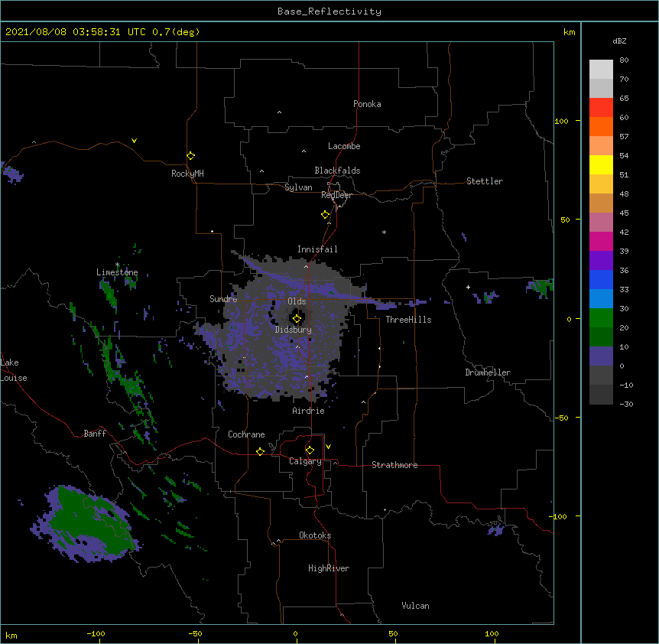Image resolution: width=659 pixels, height=644 pixels.
Task: Click the white plus marker west of Drumheller
Action: [468, 287]
